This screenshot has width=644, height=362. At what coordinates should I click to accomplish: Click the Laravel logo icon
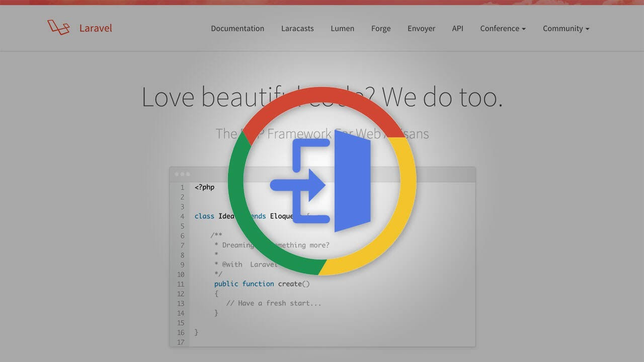(x=58, y=28)
